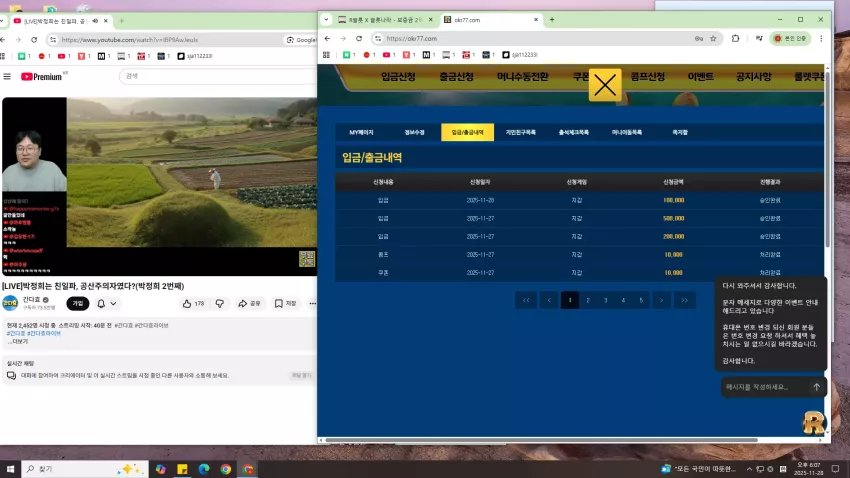The width and height of the screenshot is (850, 478).
Task: Open the password key icon in address bar
Action: (x=699, y=38)
